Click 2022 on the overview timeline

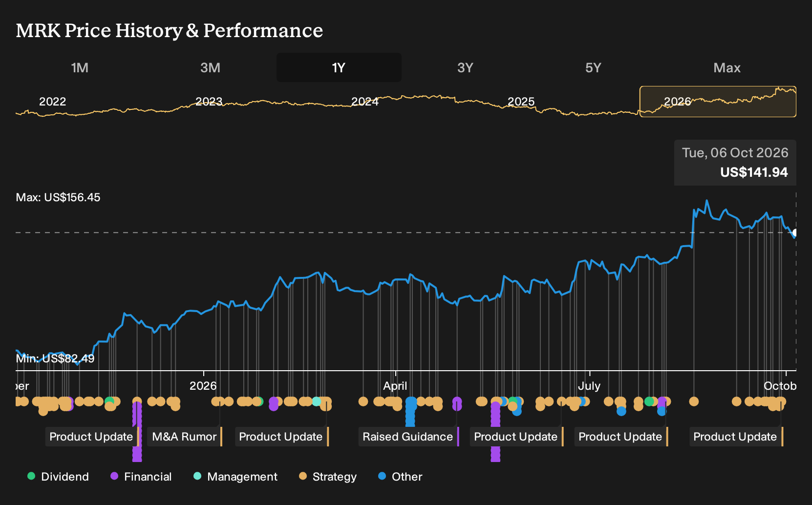click(x=52, y=102)
